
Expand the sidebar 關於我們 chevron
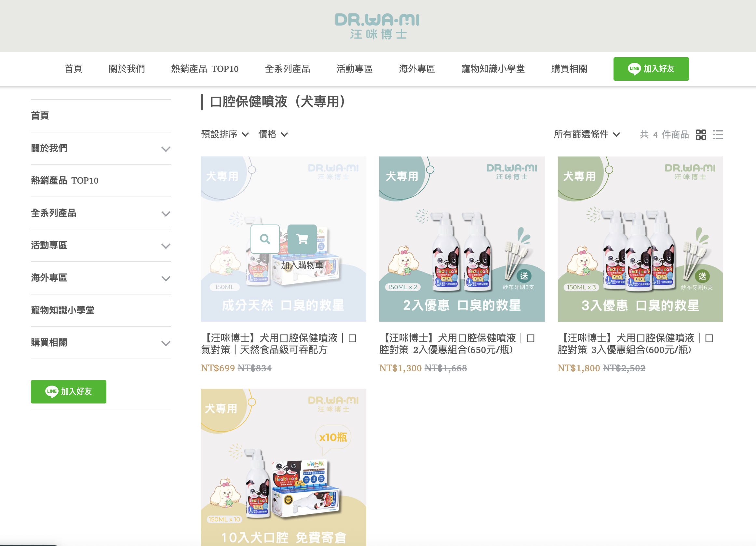(166, 149)
